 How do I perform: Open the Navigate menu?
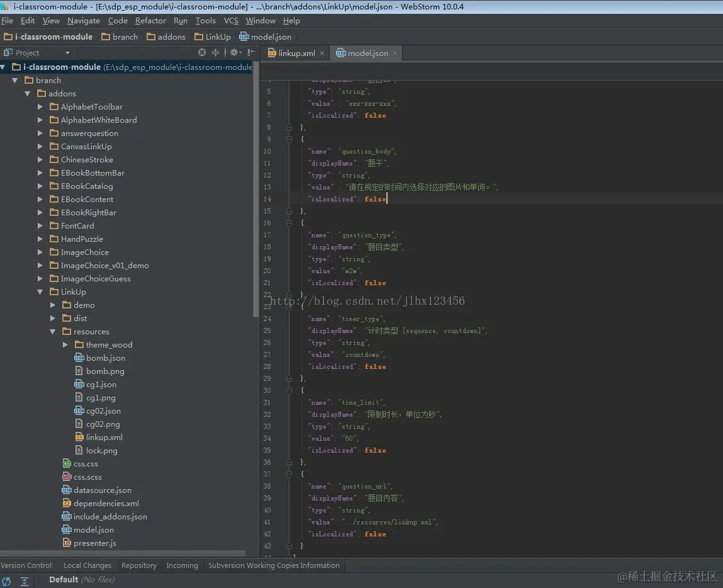(84, 21)
